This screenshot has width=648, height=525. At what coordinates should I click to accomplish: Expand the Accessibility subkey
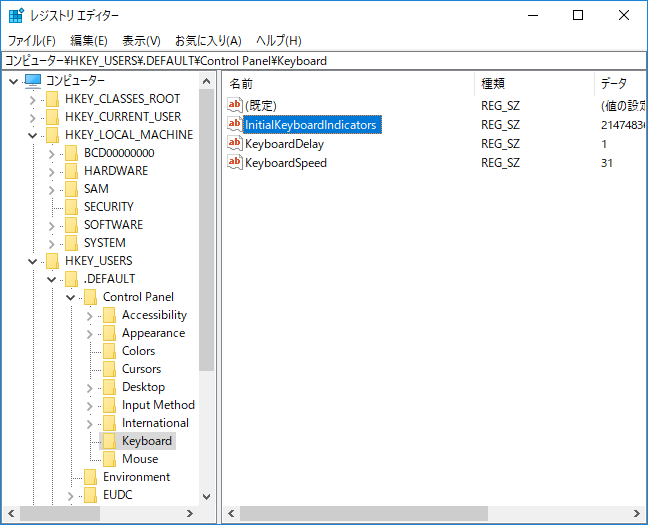coord(90,316)
